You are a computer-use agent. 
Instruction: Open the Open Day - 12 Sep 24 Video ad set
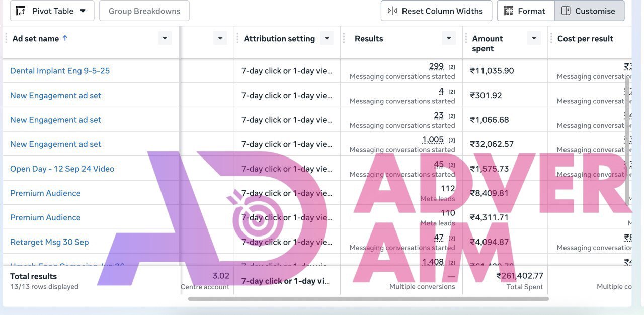62,169
